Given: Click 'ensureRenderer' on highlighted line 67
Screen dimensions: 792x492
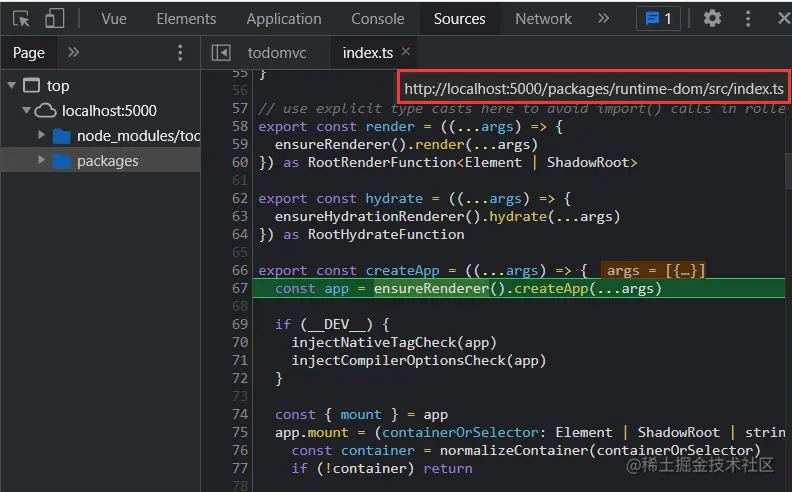Looking at the screenshot, I should point(431,288).
